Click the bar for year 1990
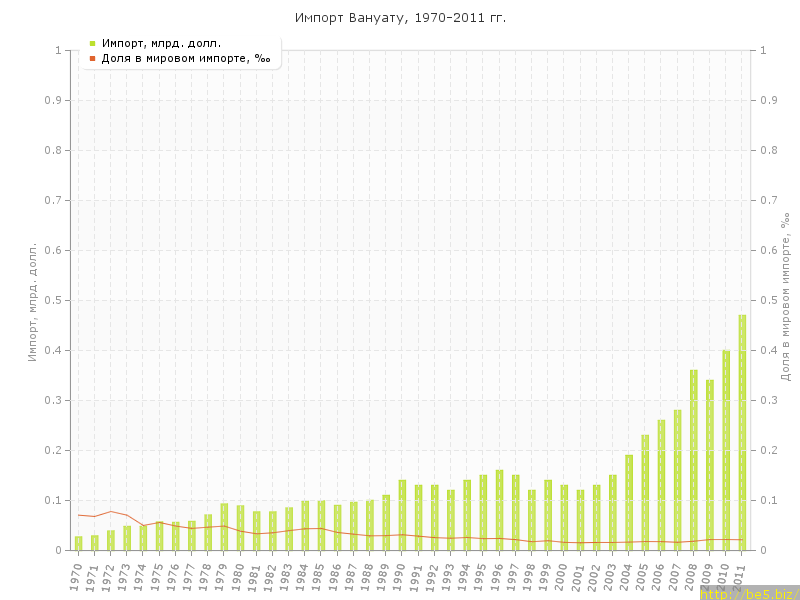The height and width of the screenshot is (600, 800). pos(402,515)
